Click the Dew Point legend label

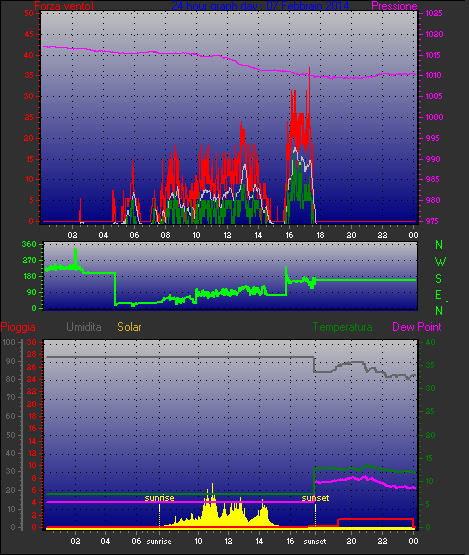pyautogui.click(x=417, y=327)
